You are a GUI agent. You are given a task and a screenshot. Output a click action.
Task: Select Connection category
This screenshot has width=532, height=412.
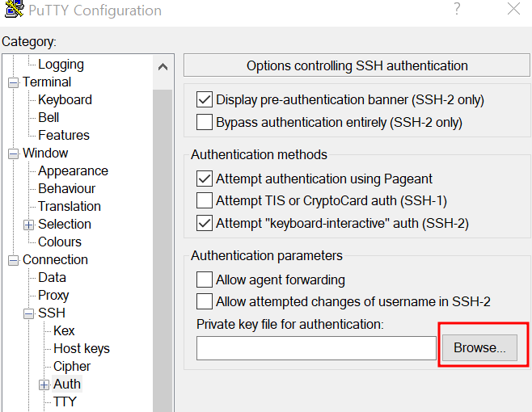55,260
